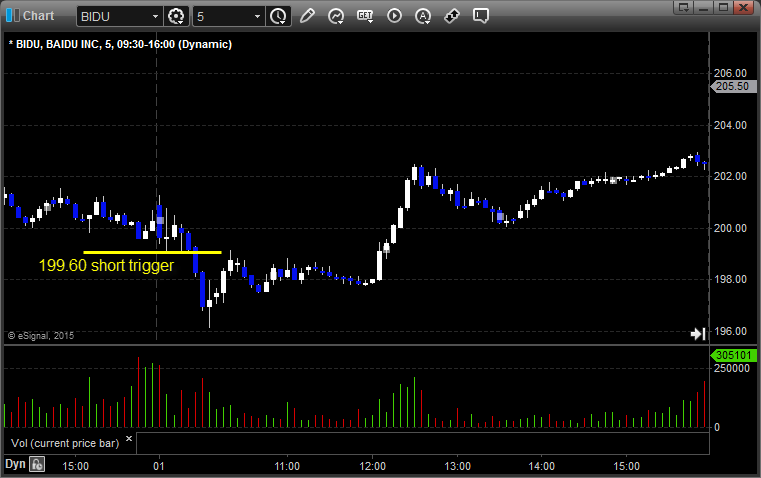The width and height of the screenshot is (761, 478).
Task: Click the 12:00 time axis label
Action: [372, 466]
